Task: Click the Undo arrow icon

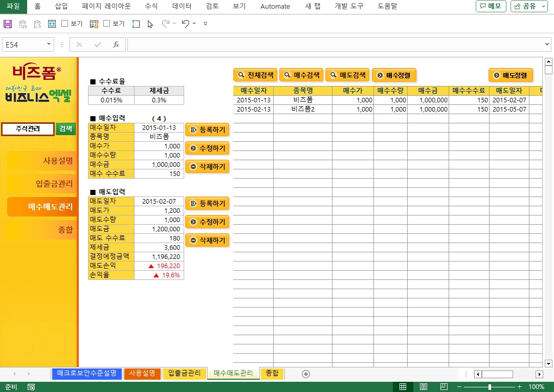Action: 186,24
